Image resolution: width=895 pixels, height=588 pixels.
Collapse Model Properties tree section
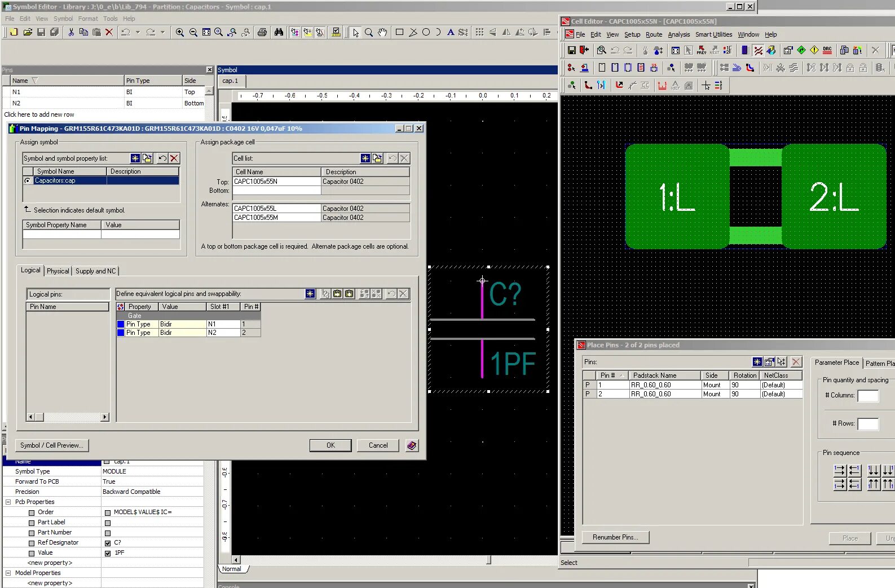pos(8,573)
